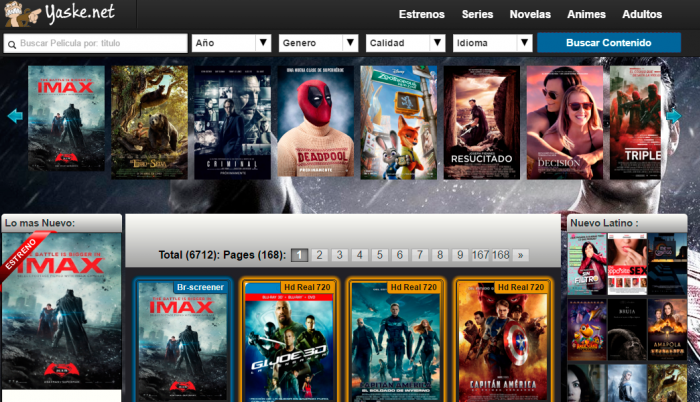Screen dimensions: 700x402
Task: Go to page 8
Action: click(x=440, y=255)
